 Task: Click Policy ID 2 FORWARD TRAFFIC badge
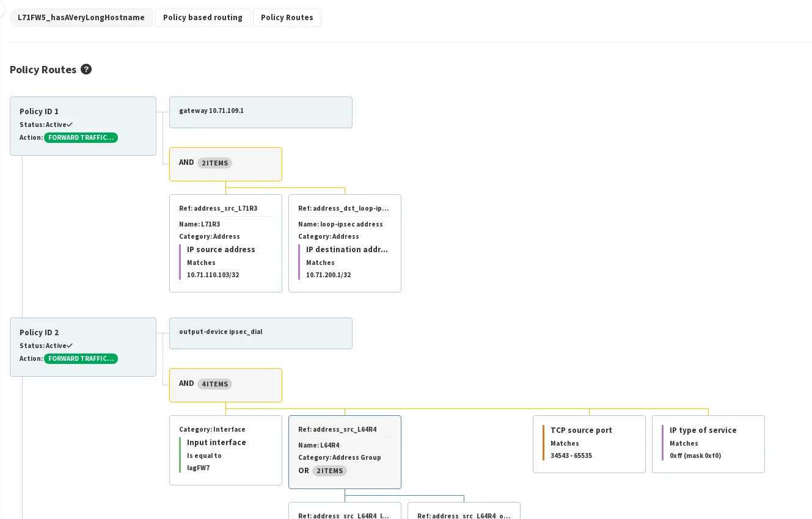point(81,359)
